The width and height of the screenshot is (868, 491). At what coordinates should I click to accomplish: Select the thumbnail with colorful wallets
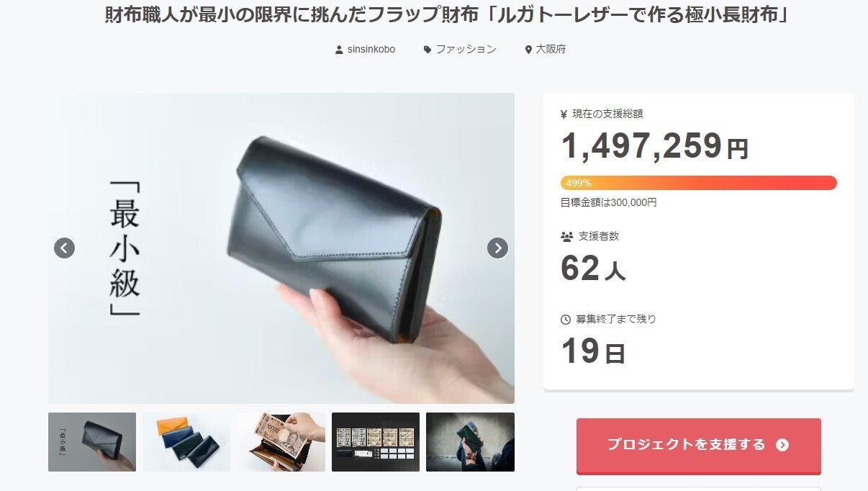coord(186,442)
